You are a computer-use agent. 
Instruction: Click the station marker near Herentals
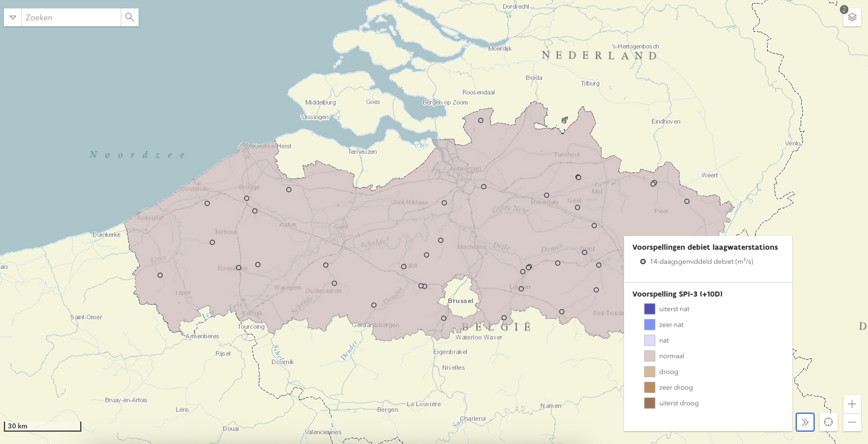pos(546,195)
